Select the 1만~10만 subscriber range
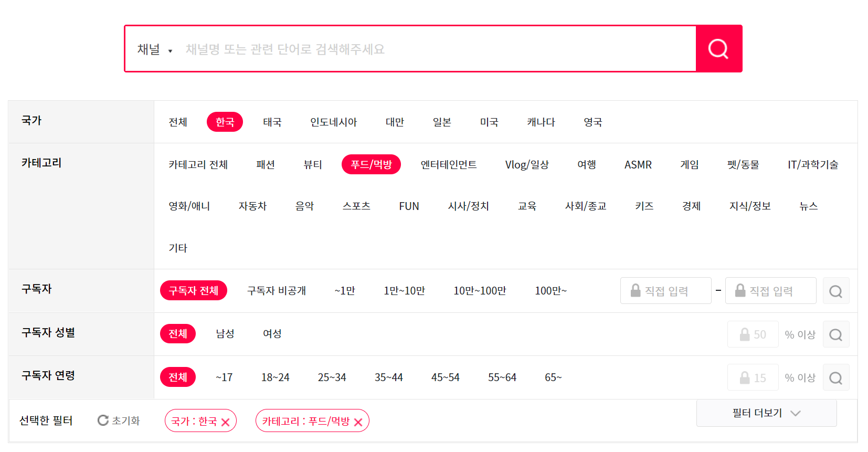This screenshot has height=452, width=868. coord(404,290)
